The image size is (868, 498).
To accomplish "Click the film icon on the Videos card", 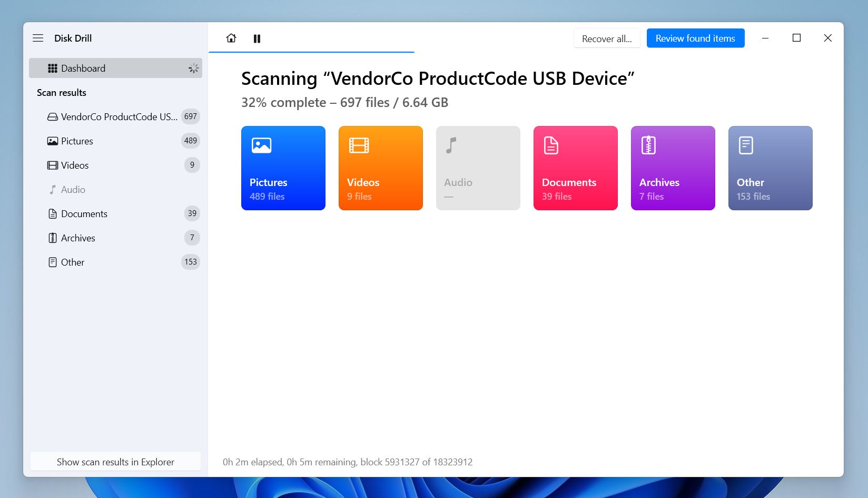I will click(359, 145).
